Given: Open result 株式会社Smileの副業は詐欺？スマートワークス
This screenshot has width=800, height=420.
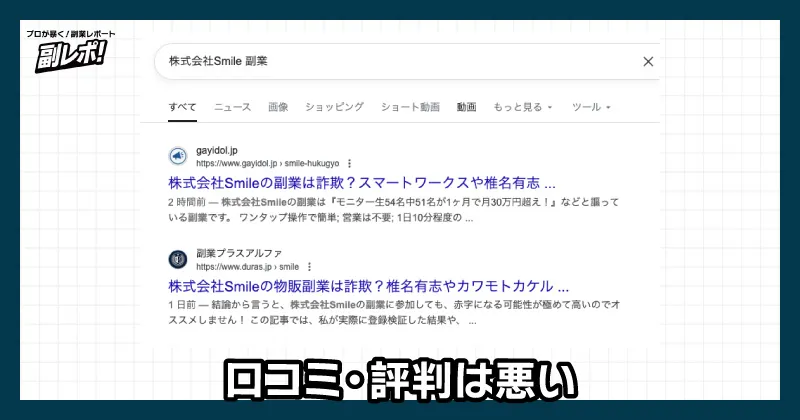Looking at the screenshot, I should point(362,183).
